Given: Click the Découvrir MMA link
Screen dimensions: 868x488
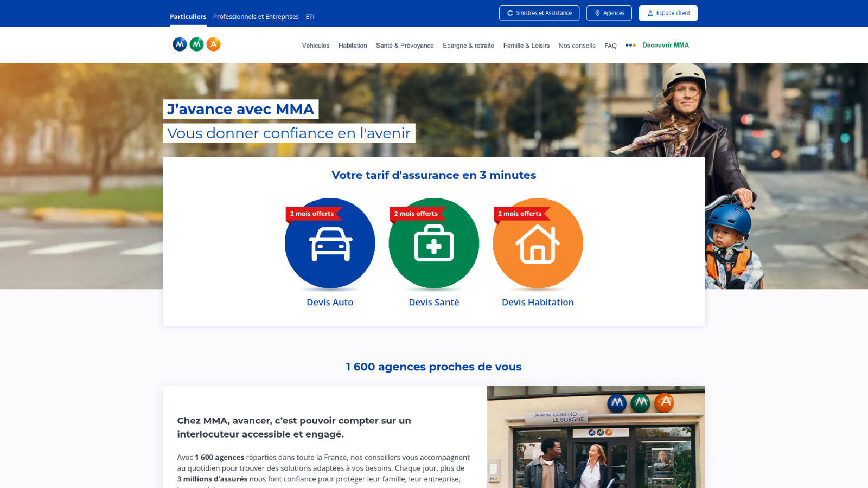Looking at the screenshot, I should coord(666,45).
